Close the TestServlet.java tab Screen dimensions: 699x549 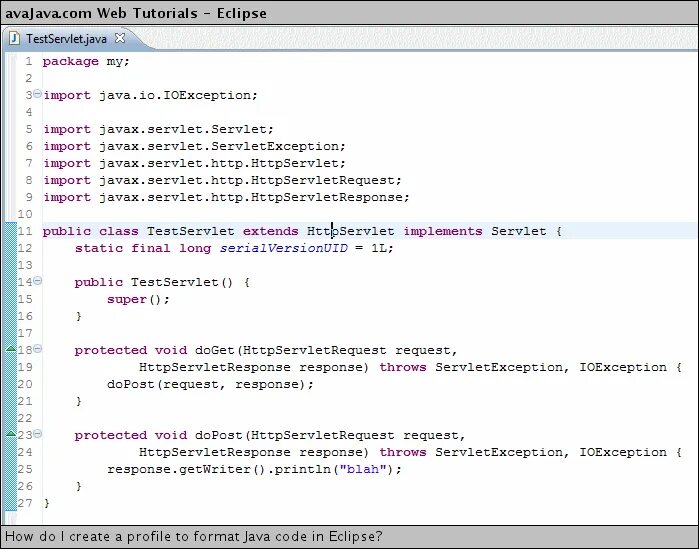coord(119,38)
